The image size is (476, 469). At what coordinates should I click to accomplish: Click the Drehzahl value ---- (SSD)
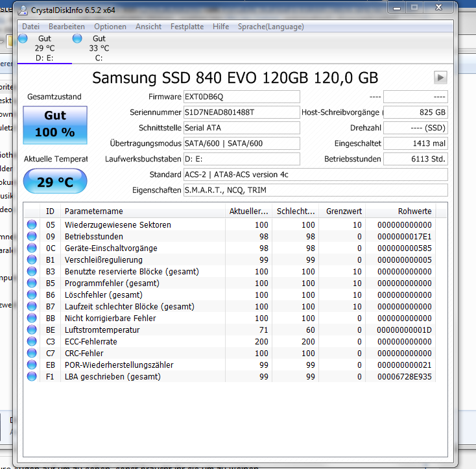416,128
